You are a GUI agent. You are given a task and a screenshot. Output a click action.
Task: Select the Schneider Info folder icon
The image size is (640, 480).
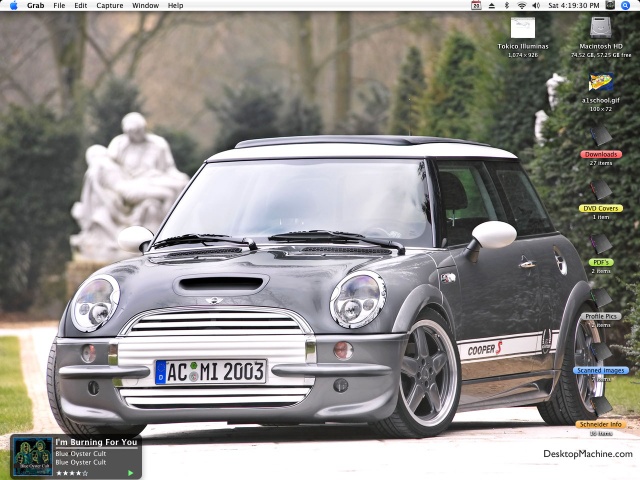point(601,406)
